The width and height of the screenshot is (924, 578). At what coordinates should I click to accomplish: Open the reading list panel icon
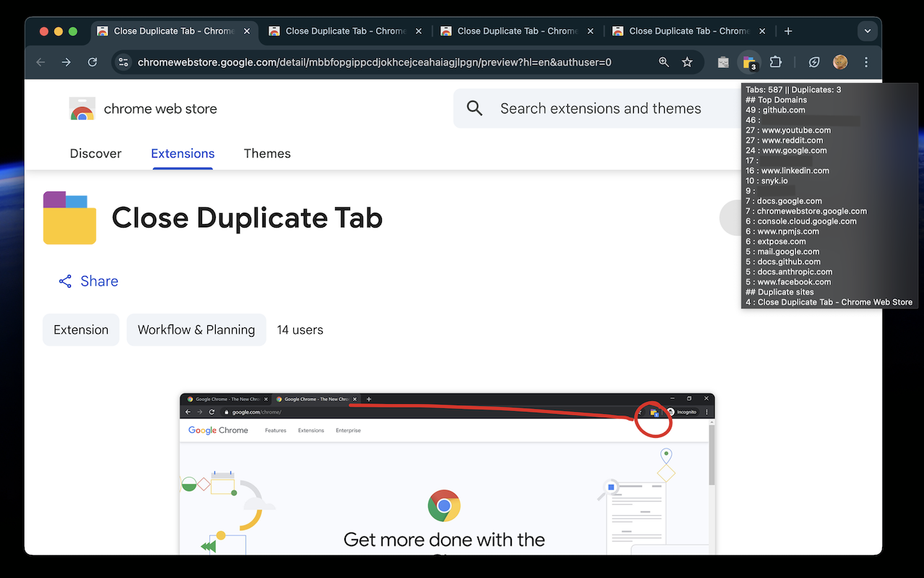pos(723,62)
